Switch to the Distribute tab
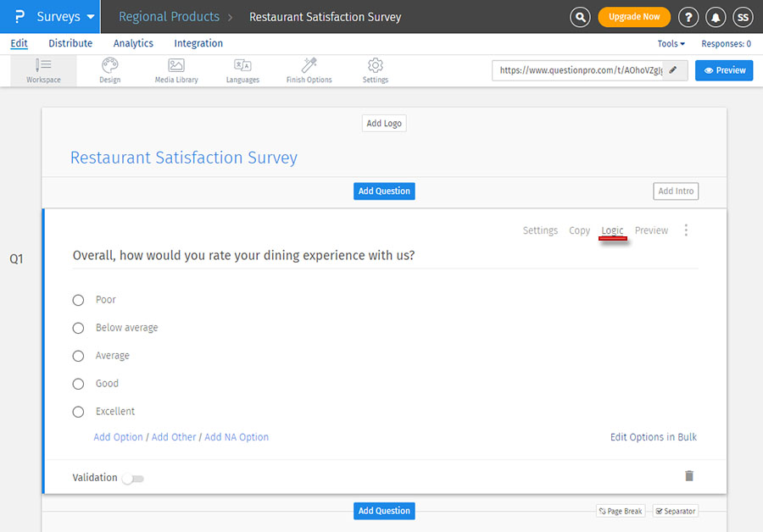This screenshot has height=532, width=763. pos(70,43)
